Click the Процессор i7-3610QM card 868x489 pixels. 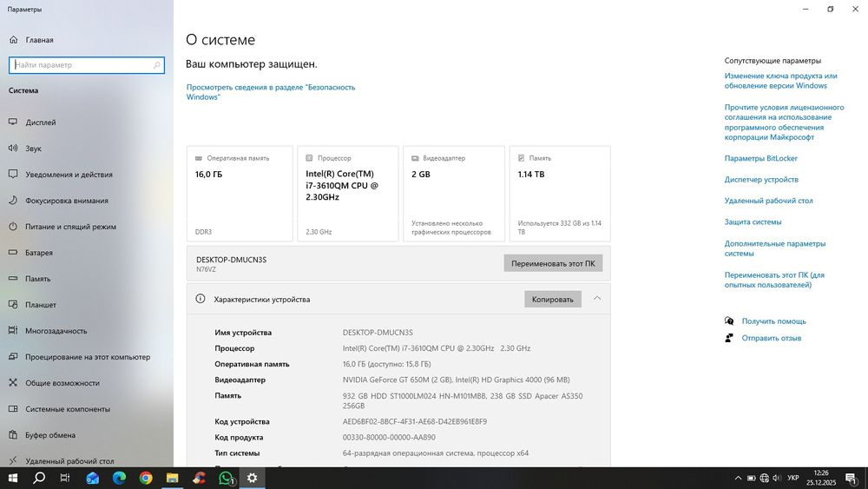pos(348,194)
